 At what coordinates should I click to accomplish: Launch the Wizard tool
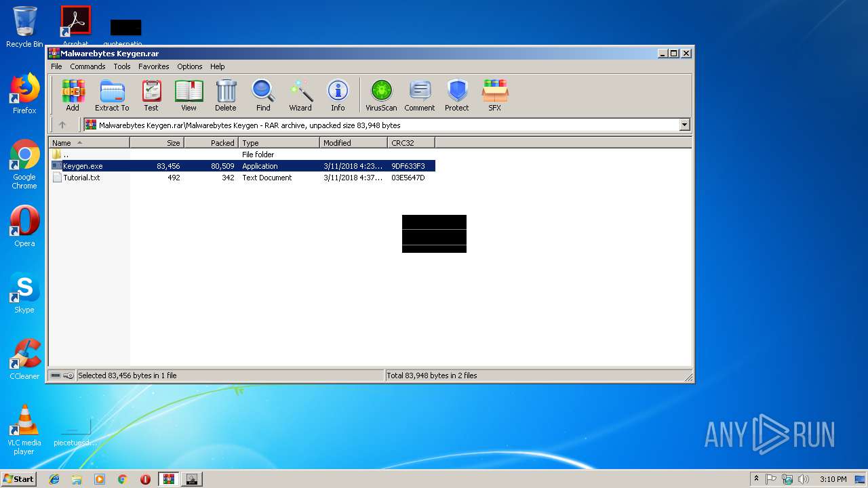click(x=300, y=96)
